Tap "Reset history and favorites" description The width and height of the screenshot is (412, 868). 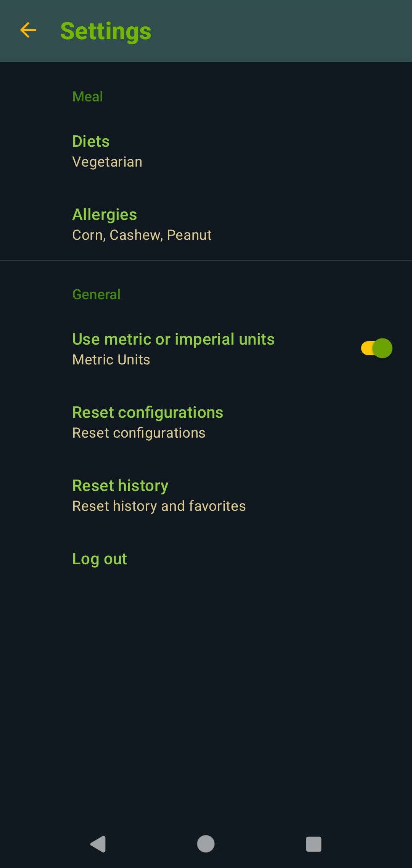click(x=159, y=506)
